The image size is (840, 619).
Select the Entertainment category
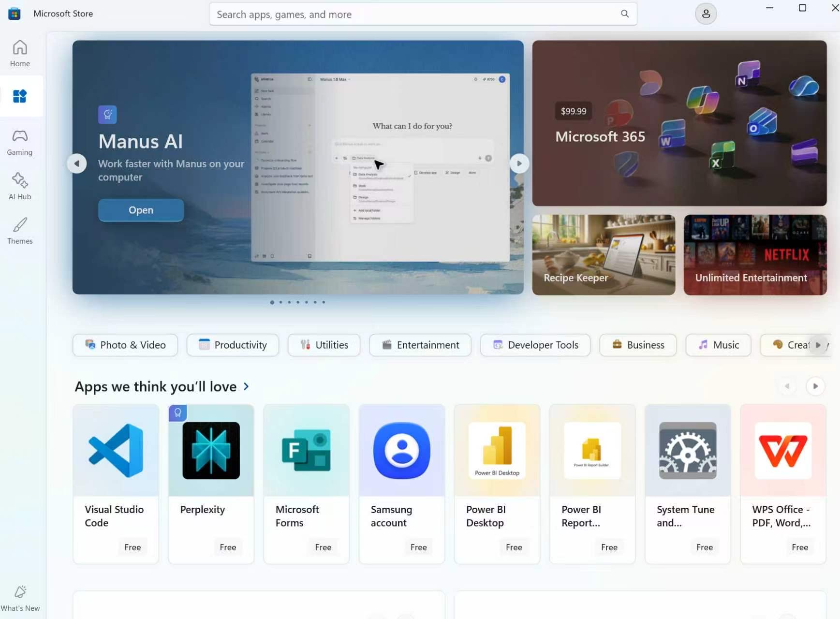[x=420, y=345]
